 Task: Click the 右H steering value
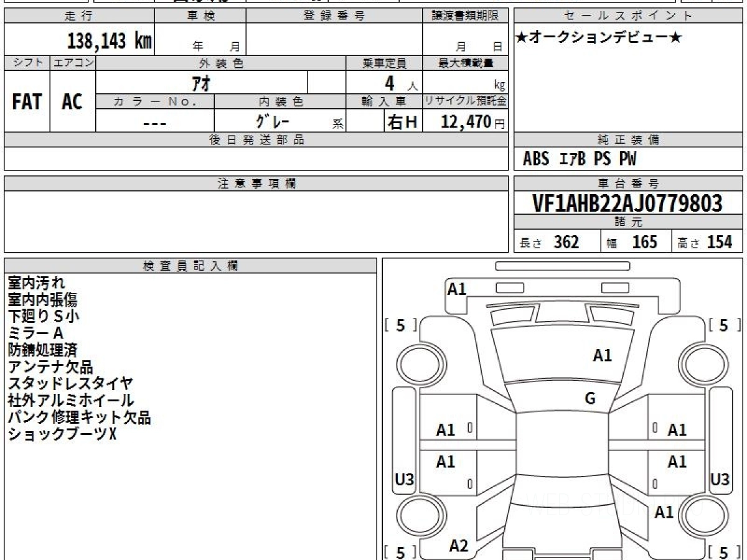pyautogui.click(x=402, y=122)
